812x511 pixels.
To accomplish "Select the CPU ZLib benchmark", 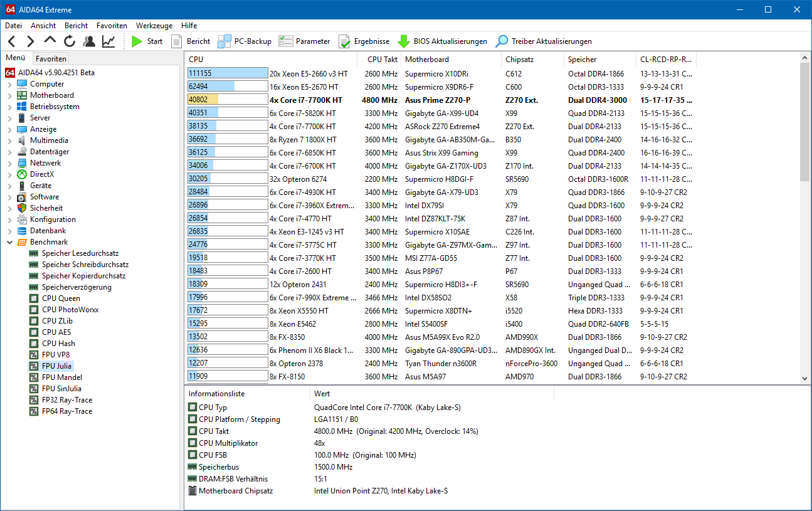I will 57,321.
